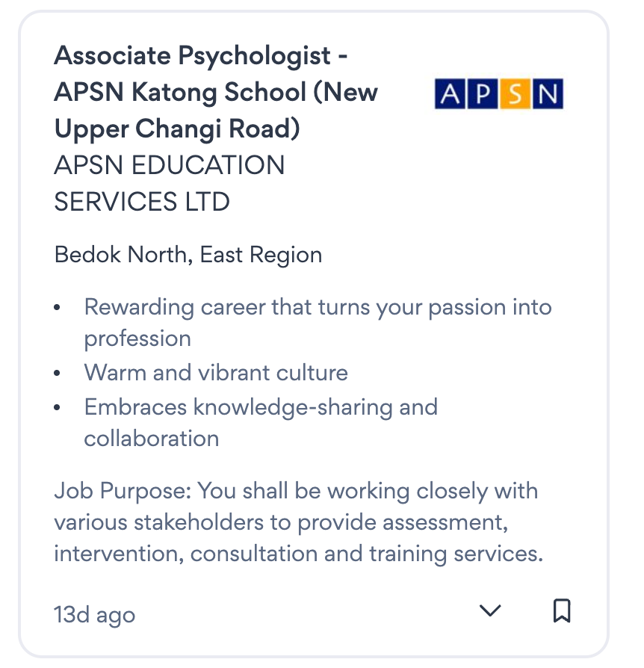Image resolution: width=644 pixels, height=668 pixels.
Task: Click the orange 'S' tile in logo
Action: (514, 95)
